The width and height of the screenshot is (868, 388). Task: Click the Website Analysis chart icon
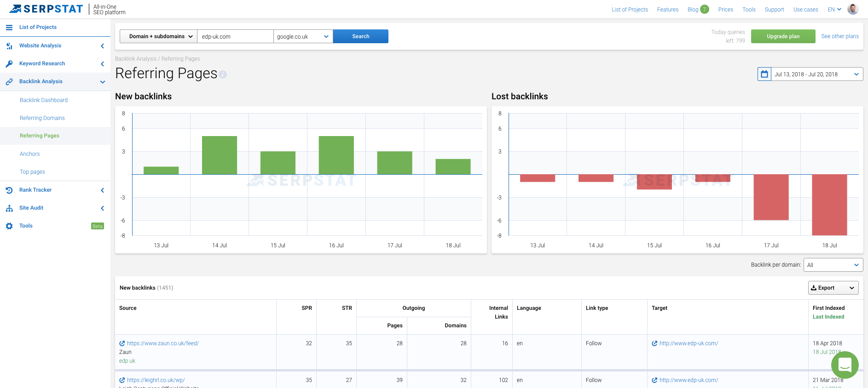(x=9, y=46)
